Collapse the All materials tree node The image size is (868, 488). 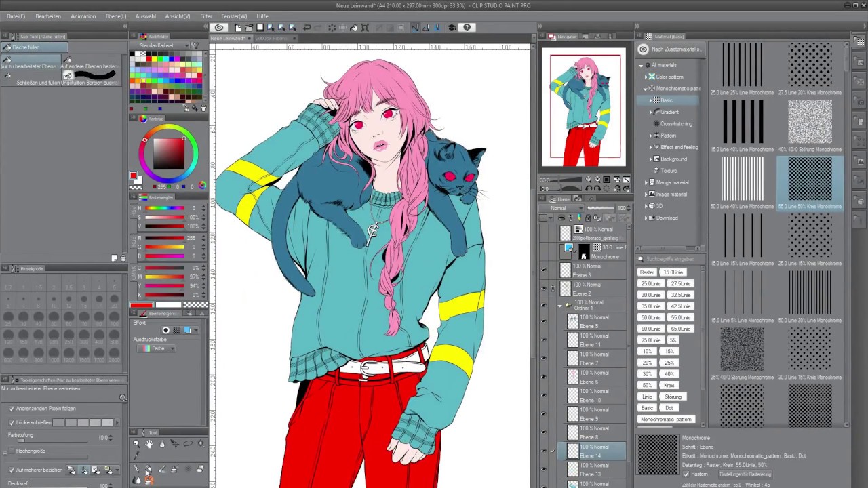point(640,65)
